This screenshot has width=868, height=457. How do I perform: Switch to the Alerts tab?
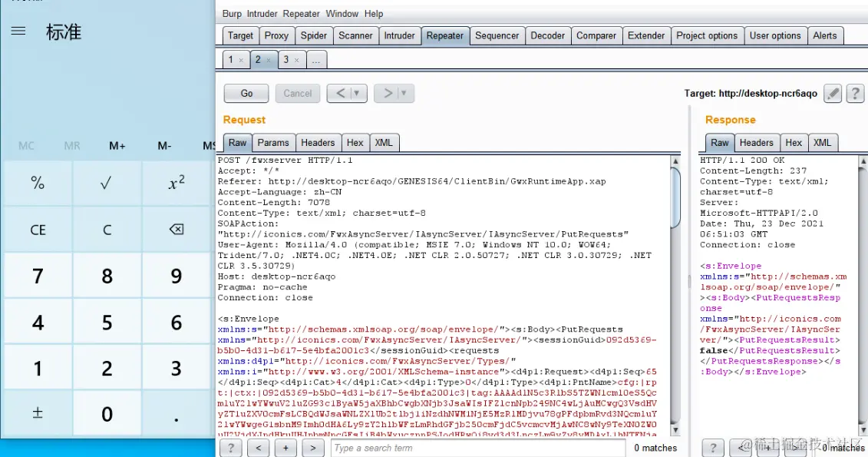tap(825, 35)
